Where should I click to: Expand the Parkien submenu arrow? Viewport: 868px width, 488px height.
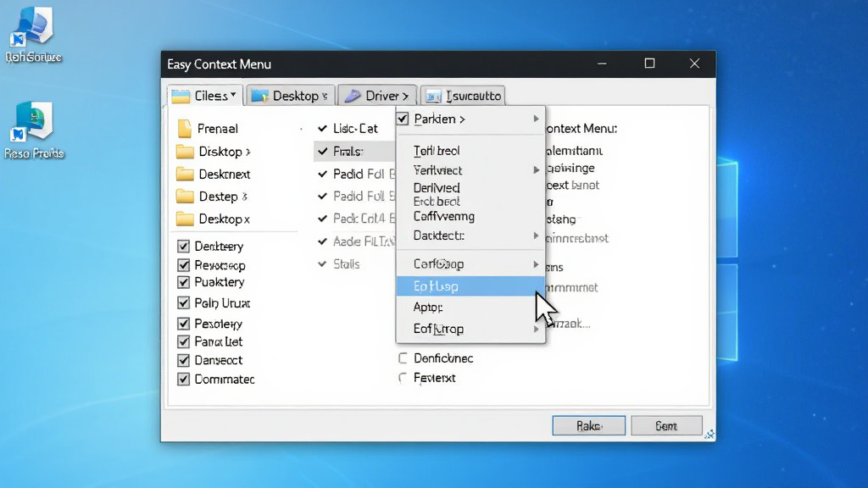(x=536, y=119)
